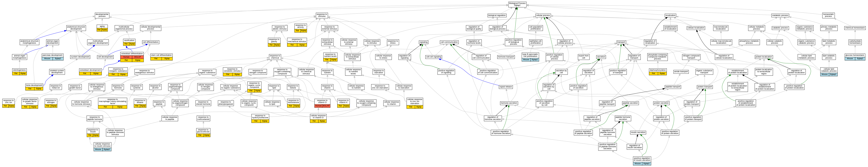Screen dimensions: 868x167
Task: Click the 'hormone transport' node
Action: pos(506,57)
